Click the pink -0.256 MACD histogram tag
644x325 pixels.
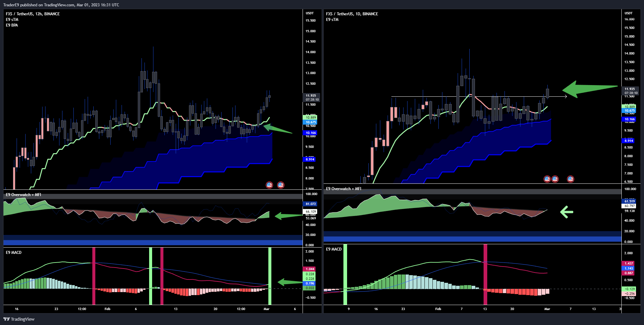click(x=629, y=293)
